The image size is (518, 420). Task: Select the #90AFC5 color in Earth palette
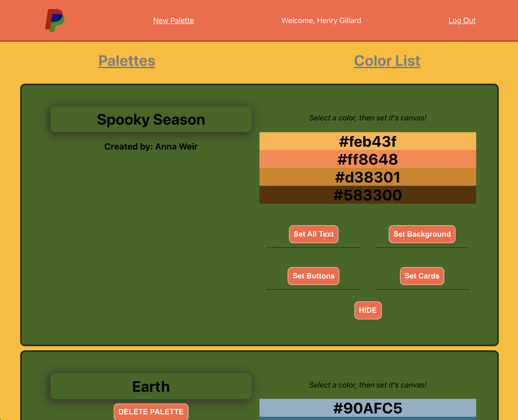click(x=367, y=408)
